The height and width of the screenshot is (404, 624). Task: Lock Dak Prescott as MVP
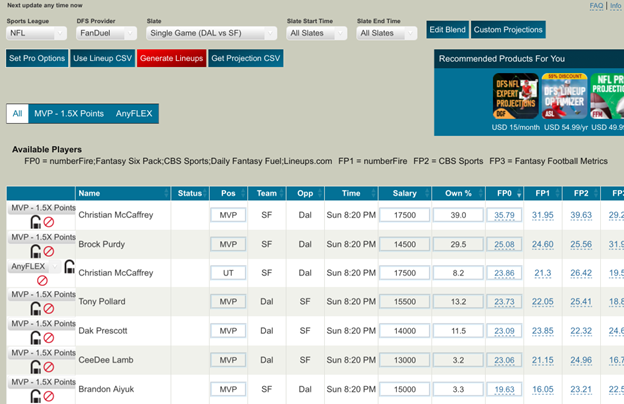[x=35, y=338]
